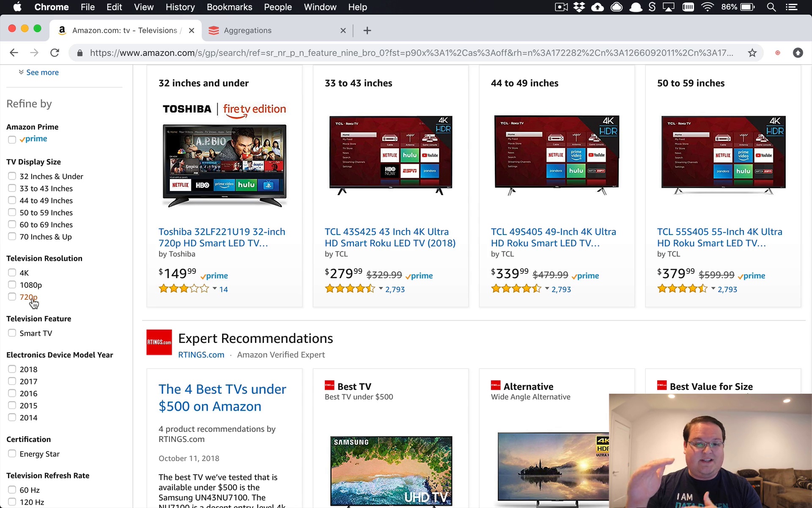Image resolution: width=812 pixels, height=508 pixels.
Task: Check the Energy Star certification filter
Action: (12, 453)
